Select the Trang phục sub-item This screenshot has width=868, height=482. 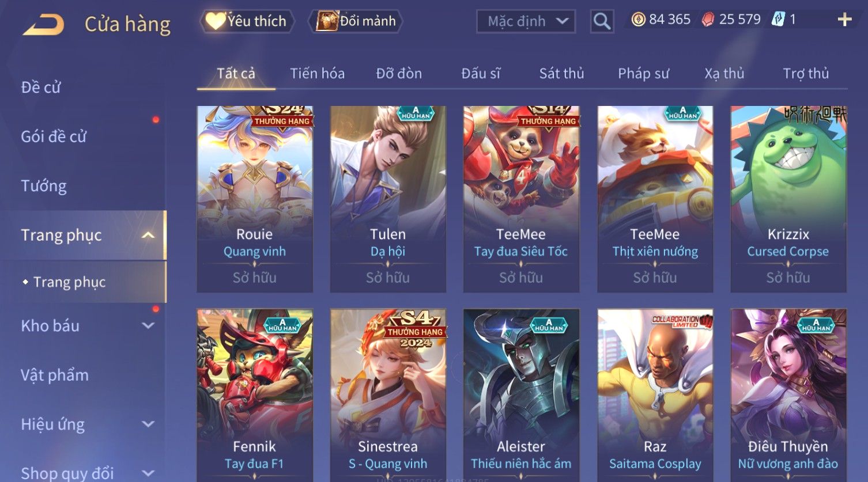click(70, 282)
